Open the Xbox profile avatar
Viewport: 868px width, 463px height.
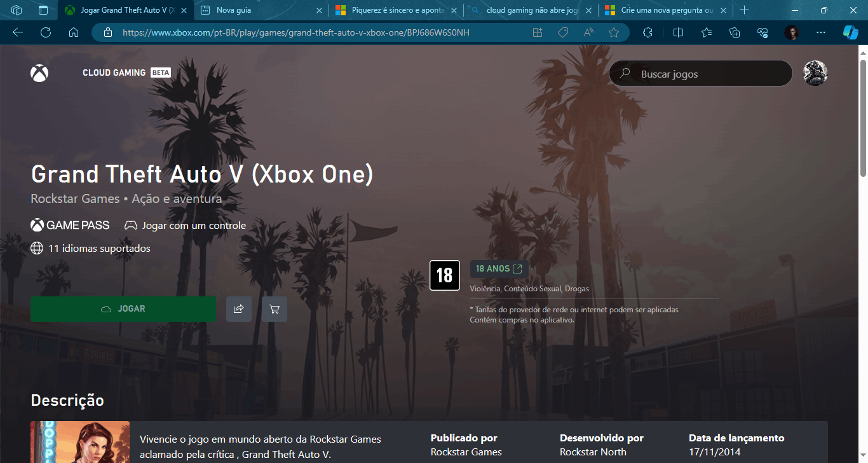815,73
